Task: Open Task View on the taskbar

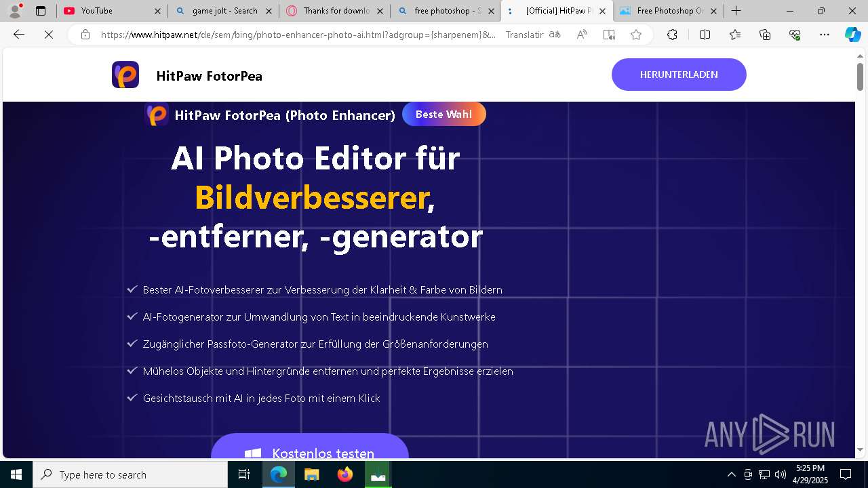Action: pyautogui.click(x=245, y=474)
